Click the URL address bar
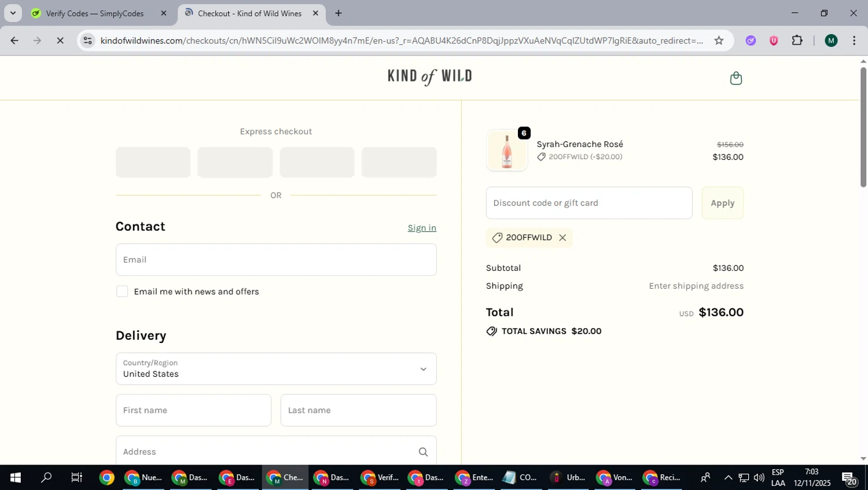This screenshot has height=490, width=868. [x=402, y=40]
